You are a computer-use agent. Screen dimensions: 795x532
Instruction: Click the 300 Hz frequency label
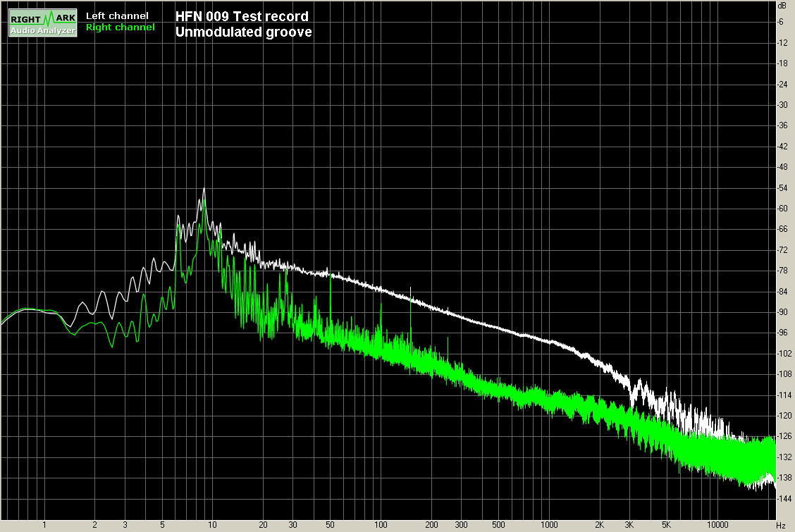461,525
